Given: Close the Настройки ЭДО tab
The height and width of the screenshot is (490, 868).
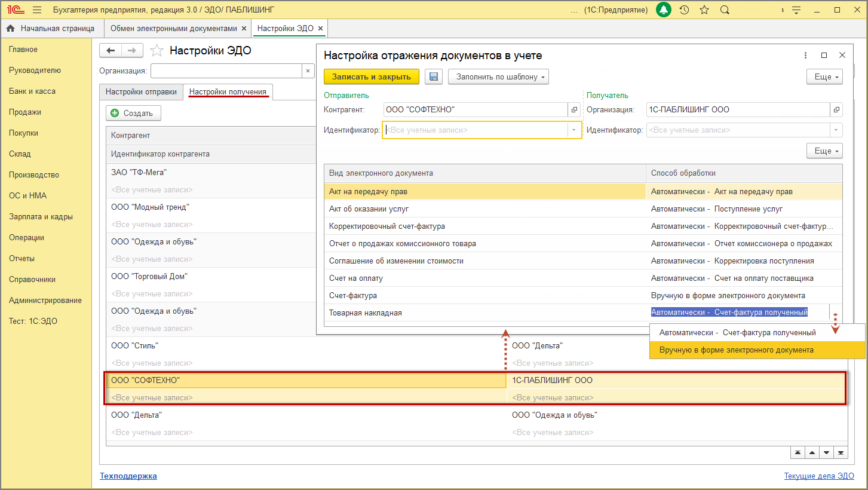Looking at the screenshot, I should coord(320,28).
